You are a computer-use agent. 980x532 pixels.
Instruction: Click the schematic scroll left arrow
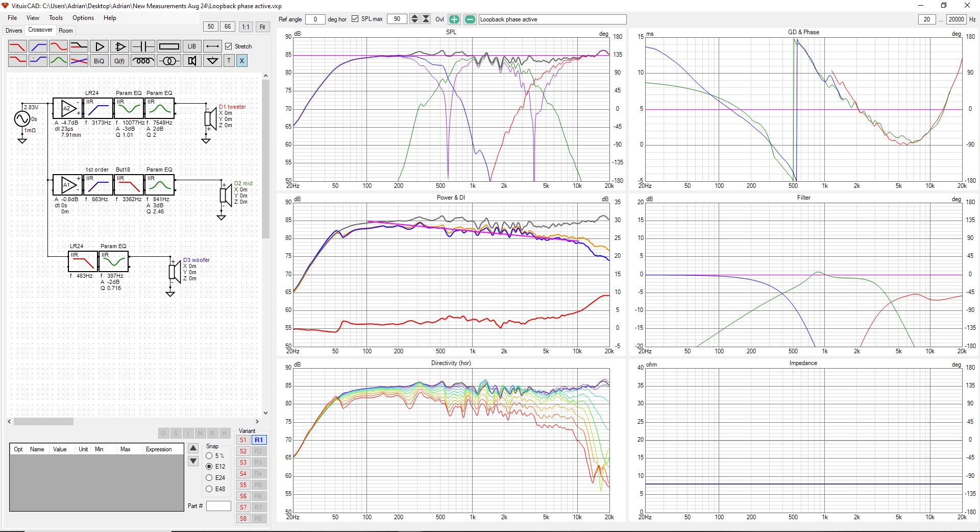click(10, 422)
